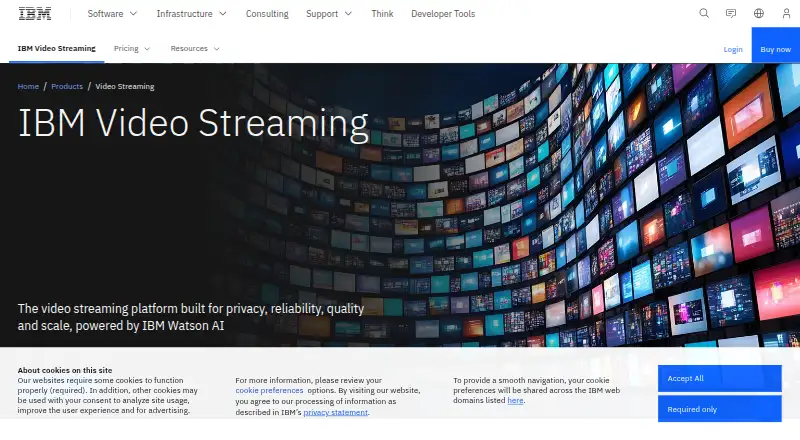Click the 'About cookies on this site' heading
The image size is (800, 440).
tap(65, 370)
